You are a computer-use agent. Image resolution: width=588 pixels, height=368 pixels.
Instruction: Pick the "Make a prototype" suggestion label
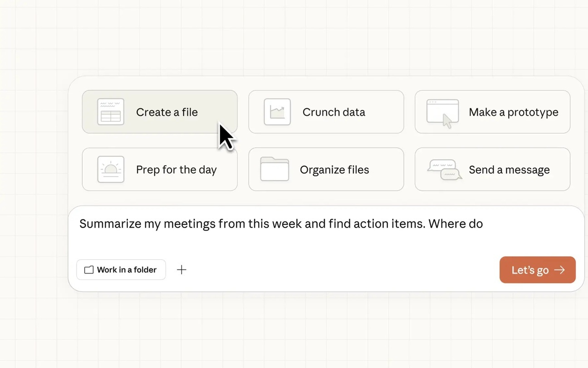tap(513, 112)
